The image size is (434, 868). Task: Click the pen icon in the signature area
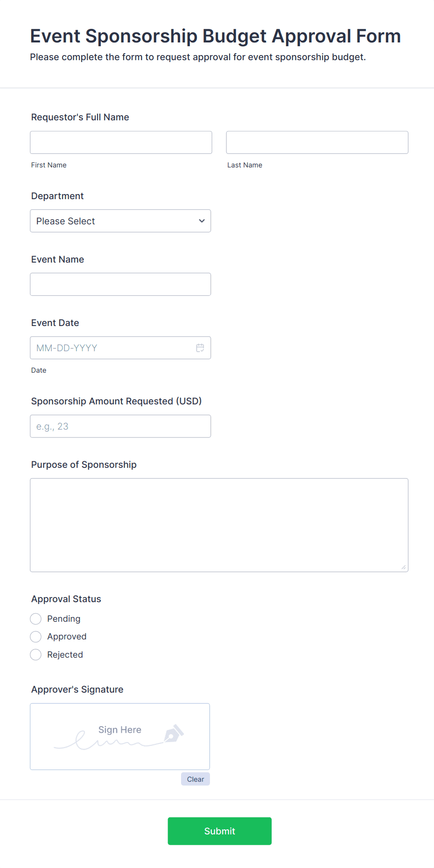point(173,735)
